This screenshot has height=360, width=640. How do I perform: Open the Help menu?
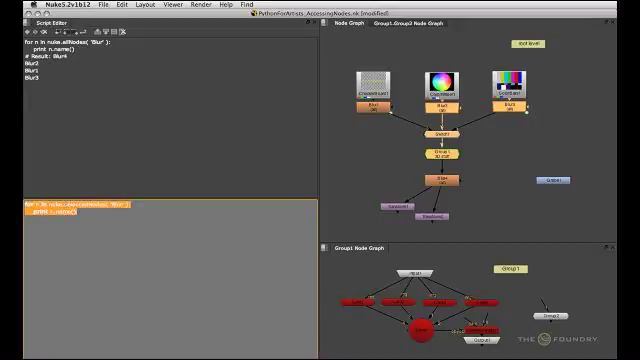226,4
